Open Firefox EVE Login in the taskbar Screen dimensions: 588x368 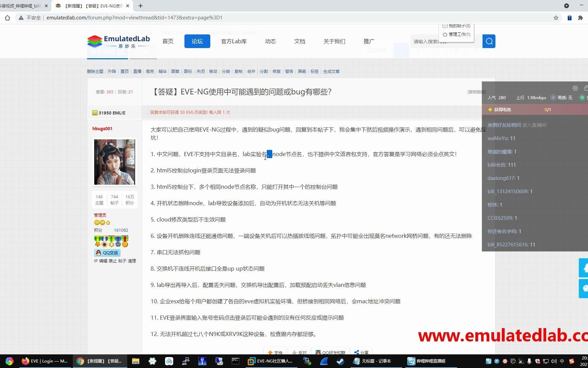(45, 361)
